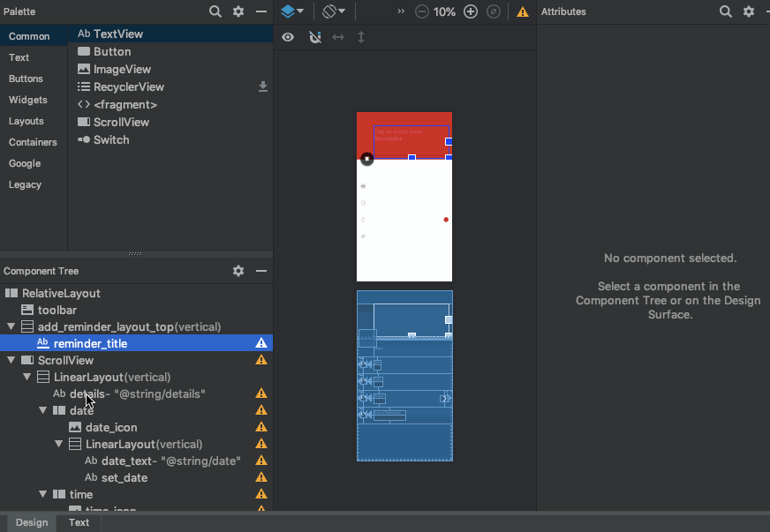770x532 pixels.
Task: Click the Palette panel divider handle
Action: pos(135,254)
